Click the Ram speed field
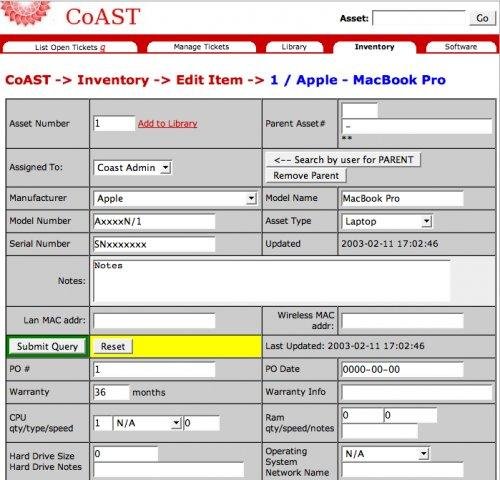The width and height of the screenshot is (500, 480). [x=410, y=415]
